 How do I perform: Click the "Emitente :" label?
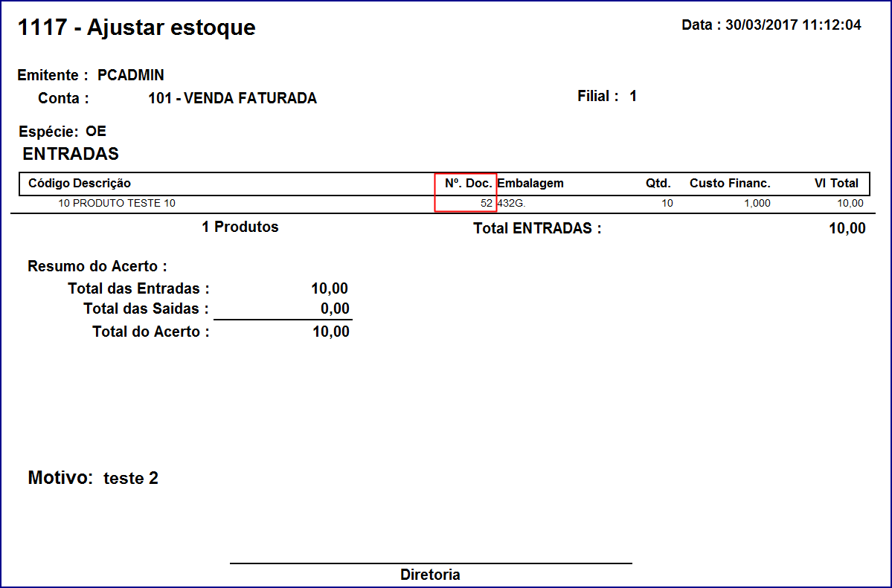point(53,75)
